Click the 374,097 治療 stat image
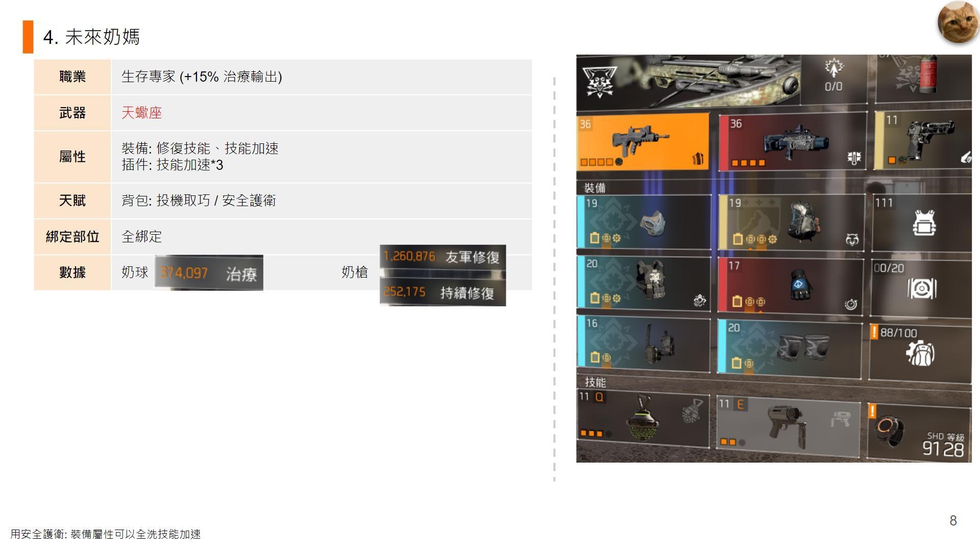The width and height of the screenshot is (980, 551). click(209, 273)
